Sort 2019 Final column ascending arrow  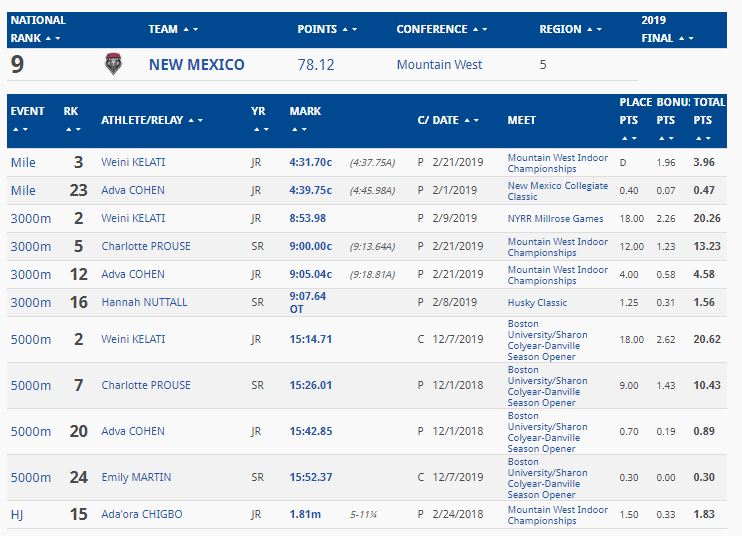pos(681,38)
